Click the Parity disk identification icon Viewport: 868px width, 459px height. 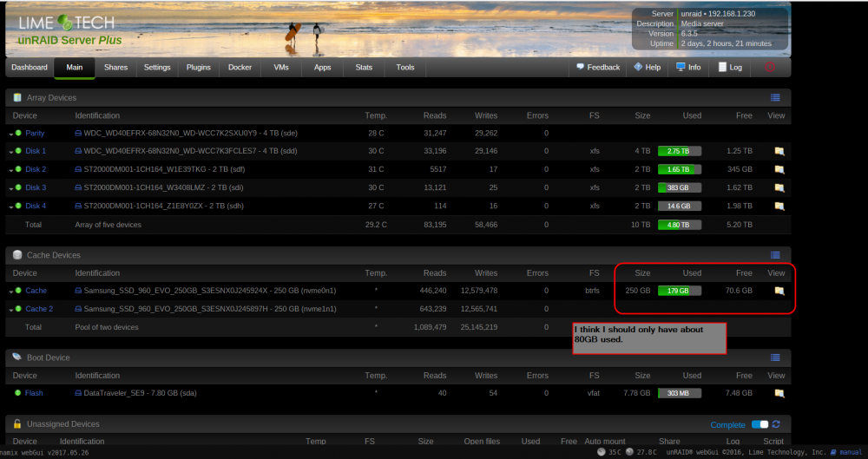click(78, 133)
